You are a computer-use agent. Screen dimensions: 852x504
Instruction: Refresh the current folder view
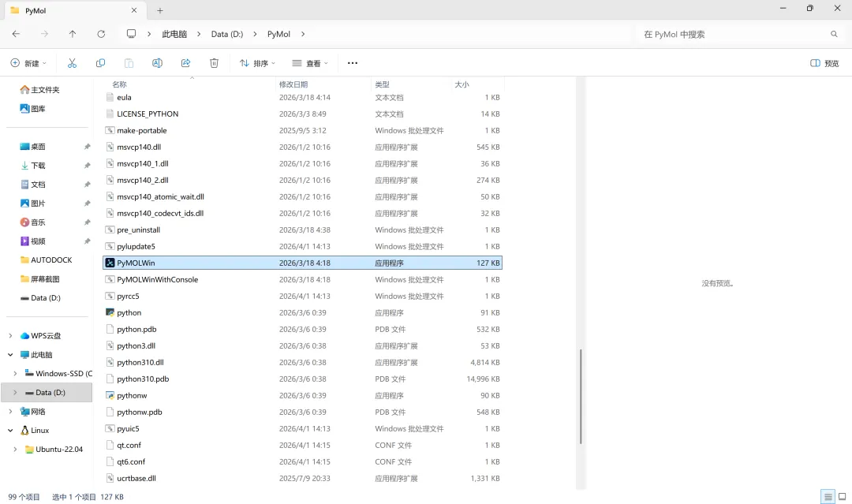click(101, 34)
